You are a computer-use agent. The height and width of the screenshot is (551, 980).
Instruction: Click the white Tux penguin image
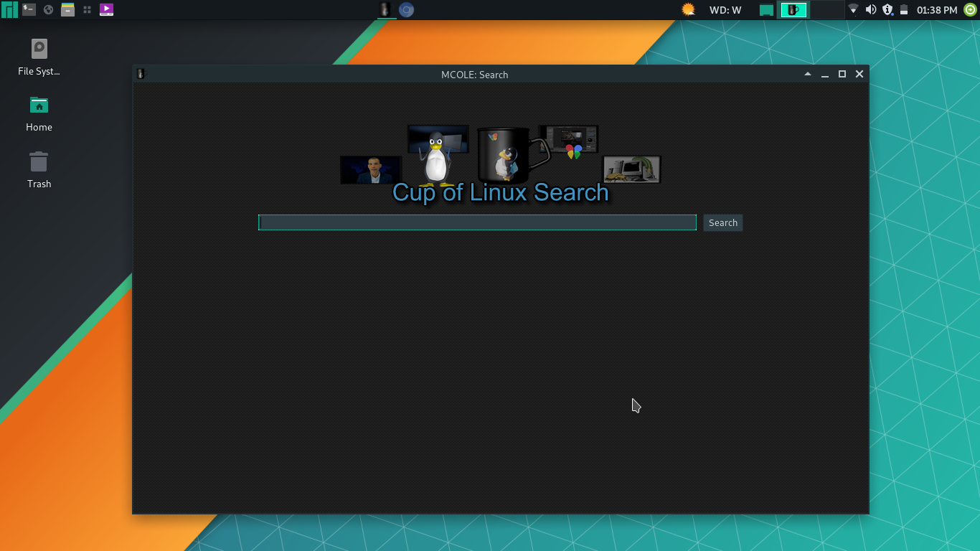pyautogui.click(x=435, y=158)
